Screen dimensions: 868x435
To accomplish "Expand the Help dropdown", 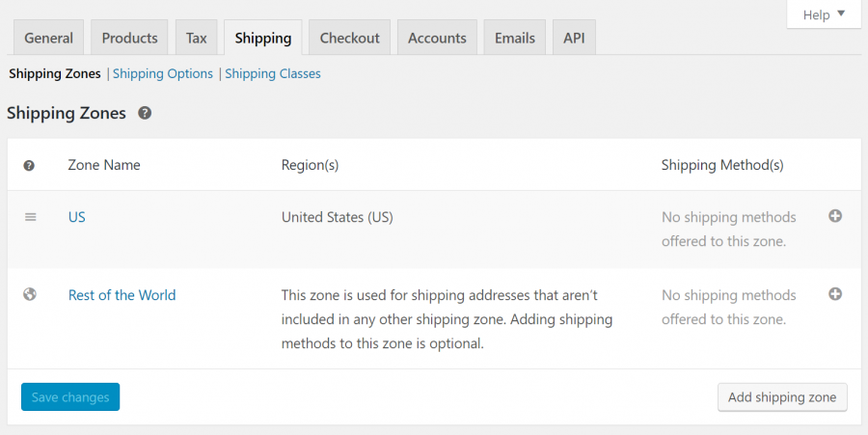I will pos(823,14).
